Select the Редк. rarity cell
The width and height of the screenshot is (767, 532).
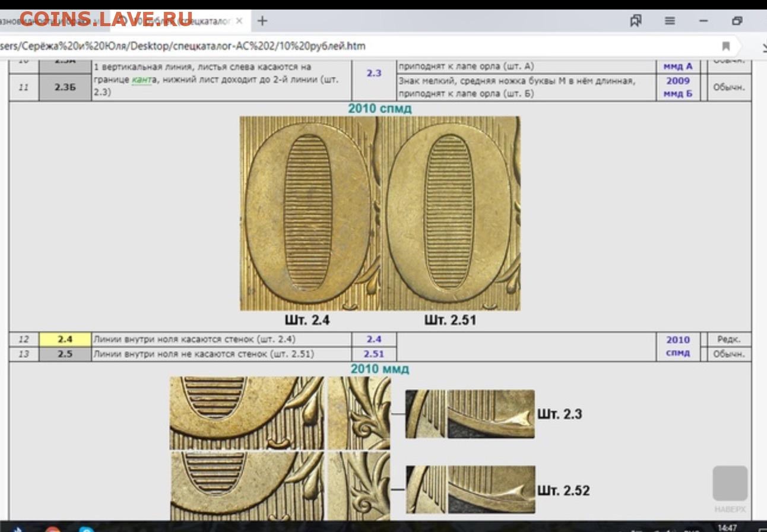pyautogui.click(x=728, y=340)
